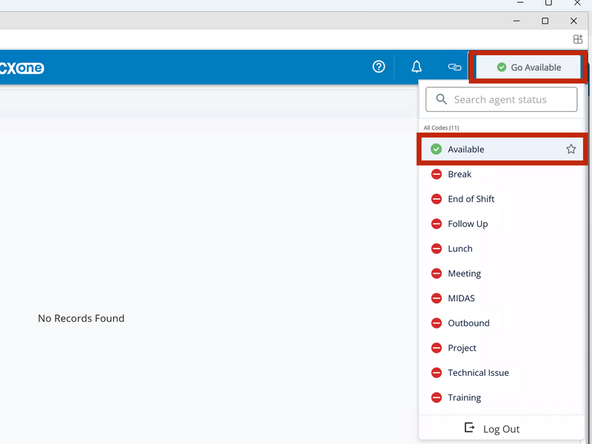Image resolution: width=592 pixels, height=444 pixels.
Task: Click the notifications bell icon
Action: 416,67
